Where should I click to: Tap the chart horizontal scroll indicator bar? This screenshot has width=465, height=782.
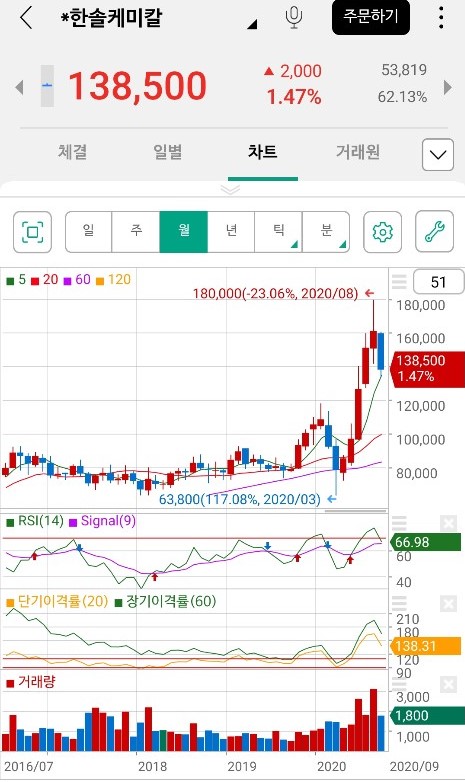(355, 511)
